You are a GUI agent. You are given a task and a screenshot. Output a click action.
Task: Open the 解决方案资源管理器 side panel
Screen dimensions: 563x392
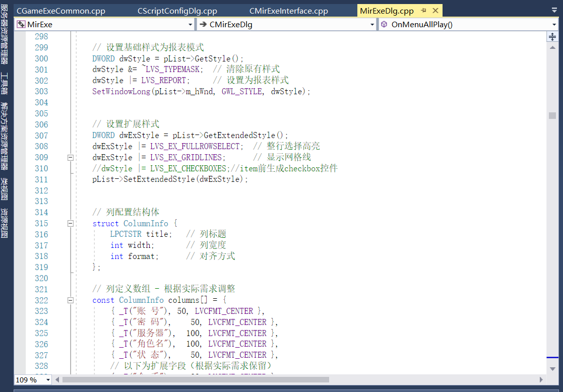(5, 136)
